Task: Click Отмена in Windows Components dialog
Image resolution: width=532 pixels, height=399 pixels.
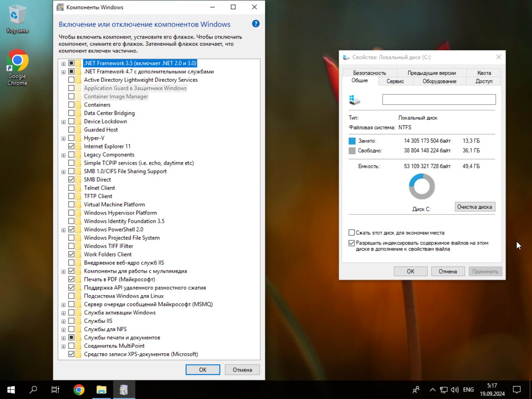Action: [x=242, y=370]
